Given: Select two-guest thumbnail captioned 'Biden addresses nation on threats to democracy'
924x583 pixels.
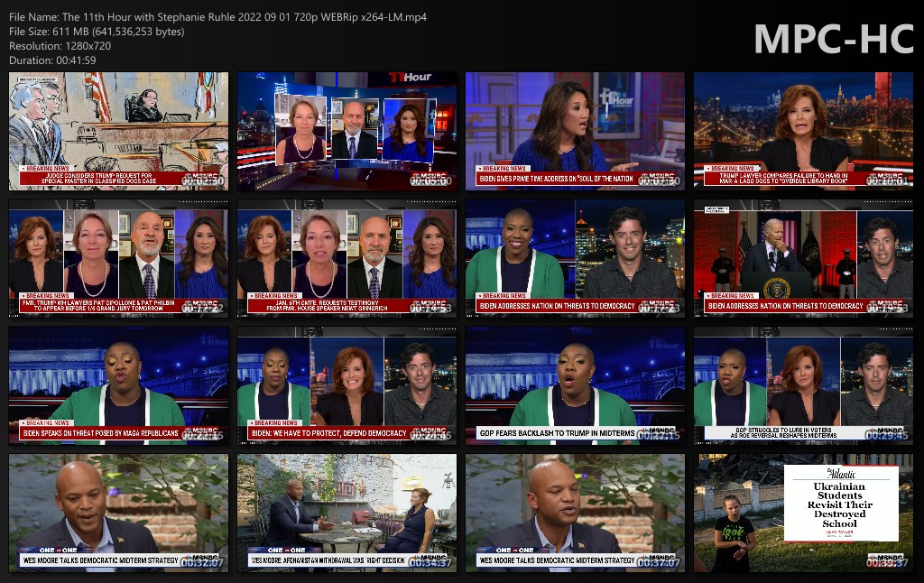Looking at the screenshot, I should click(575, 259).
